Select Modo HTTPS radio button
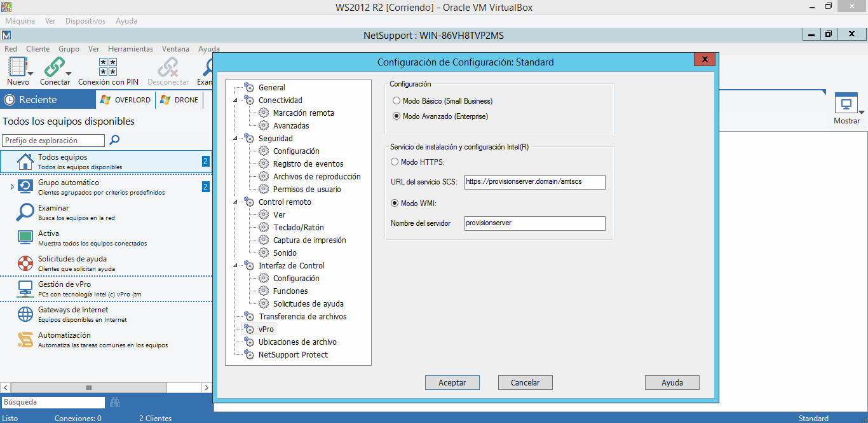 395,162
